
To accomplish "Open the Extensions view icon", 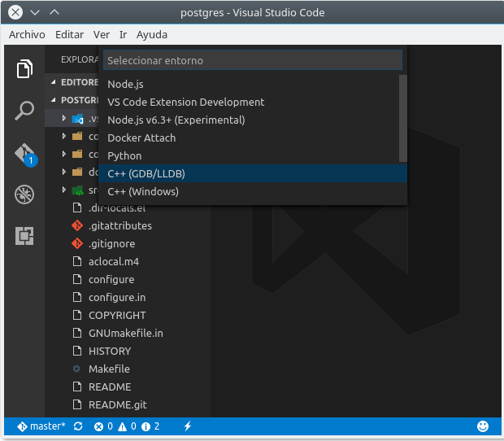I will (24, 236).
